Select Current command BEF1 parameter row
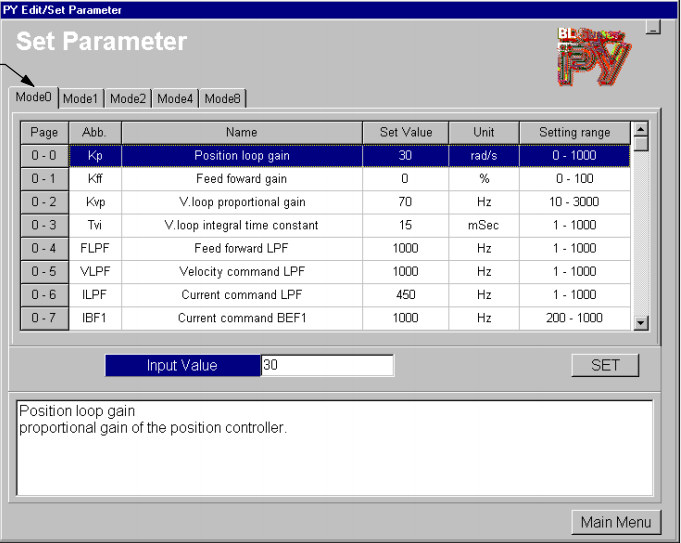681x543 pixels. (x=241, y=318)
